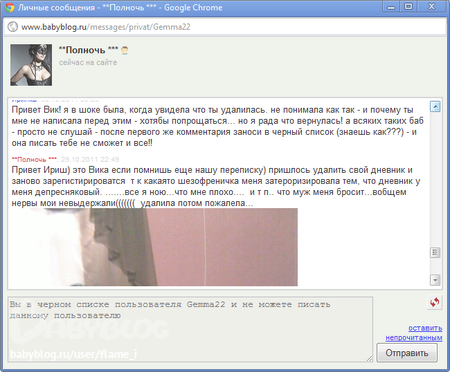
Task: Click the user name **Полночь ***
Action: (88, 50)
